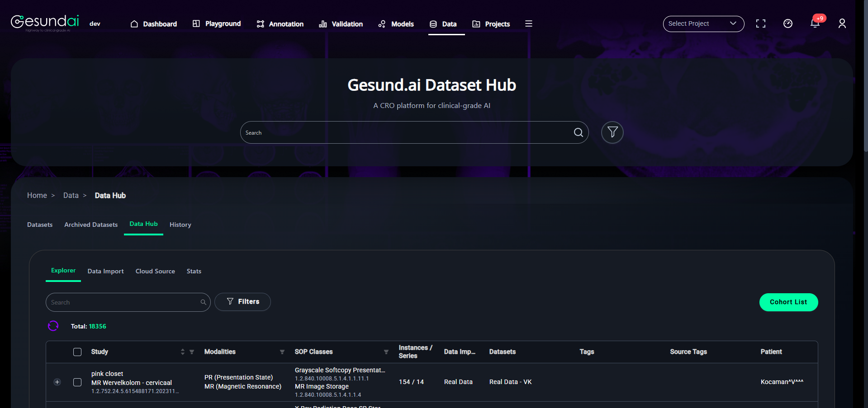The image size is (868, 408).
Task: Switch to the Datasets tab
Action: (40, 225)
